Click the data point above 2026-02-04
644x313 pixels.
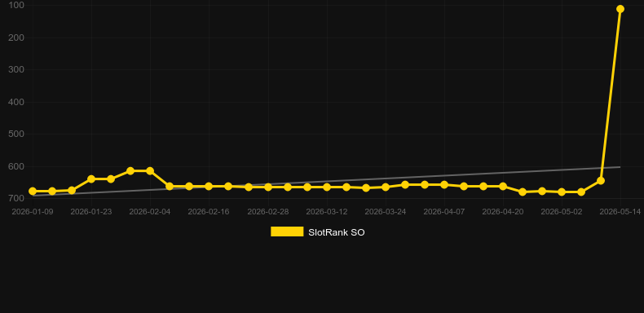[150, 171]
